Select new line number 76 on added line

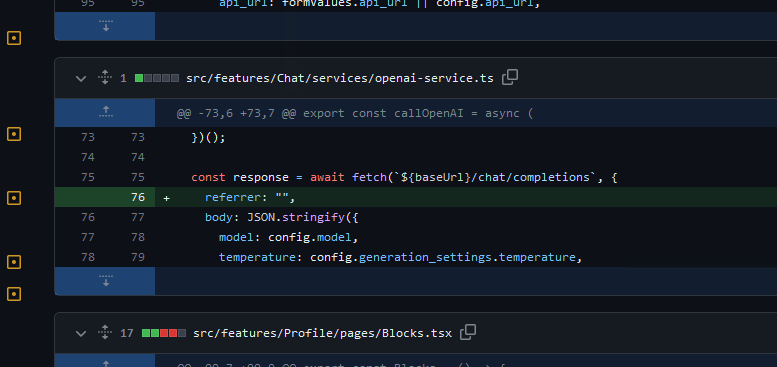point(138,197)
